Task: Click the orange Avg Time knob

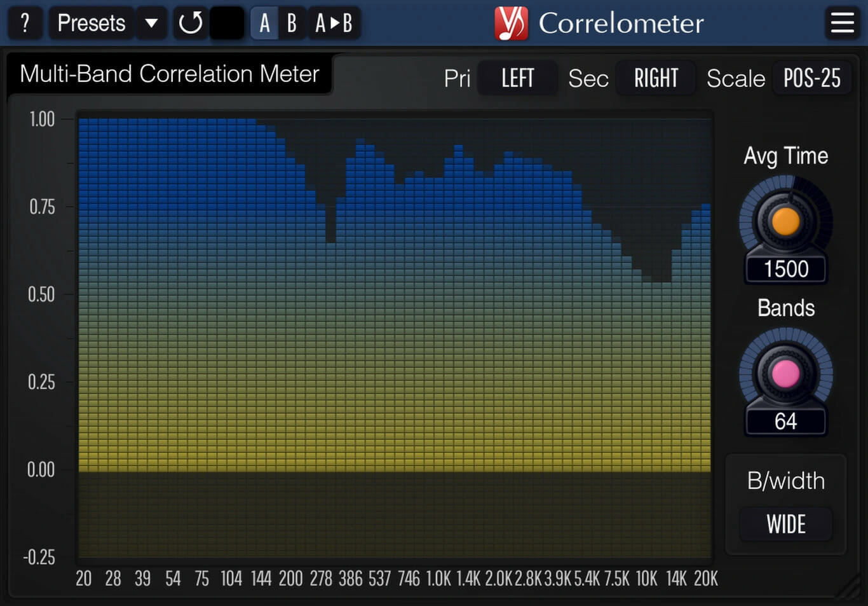Action: [786, 221]
